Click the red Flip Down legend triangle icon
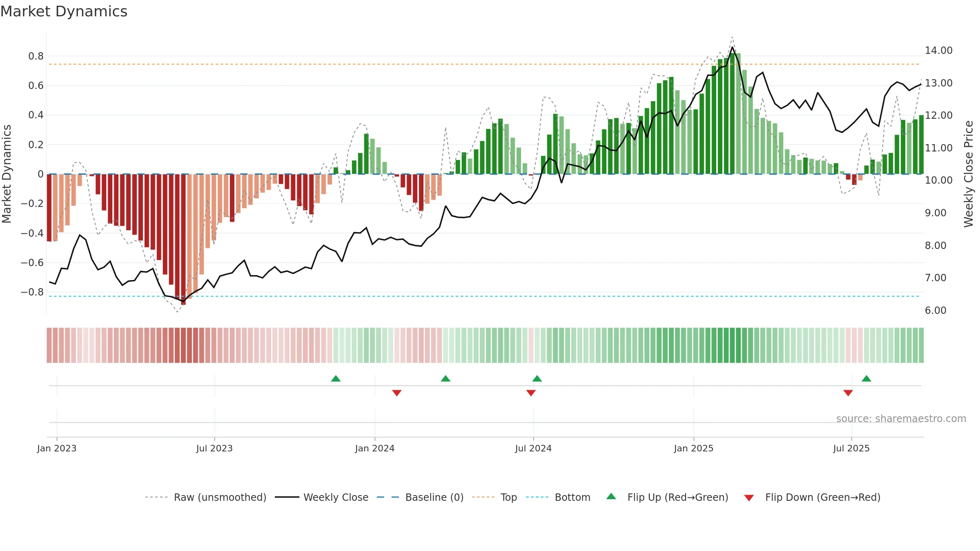This screenshot has height=551, width=980. pos(749,498)
